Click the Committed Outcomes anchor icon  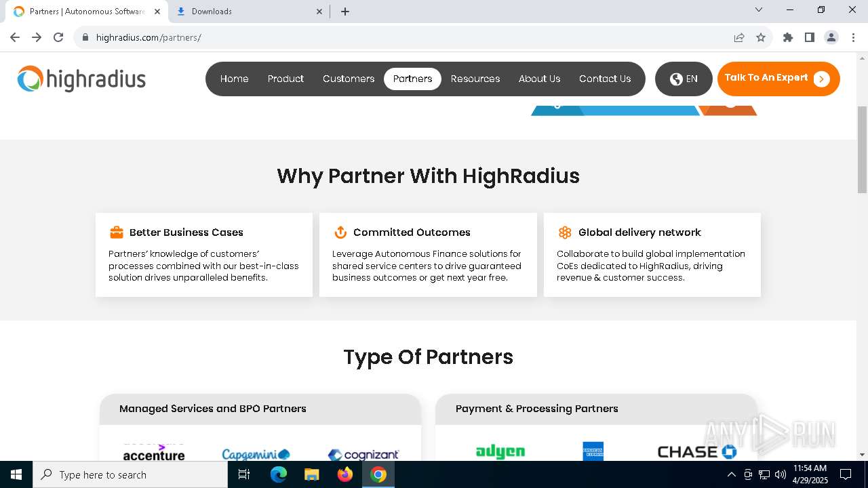pyautogui.click(x=340, y=232)
